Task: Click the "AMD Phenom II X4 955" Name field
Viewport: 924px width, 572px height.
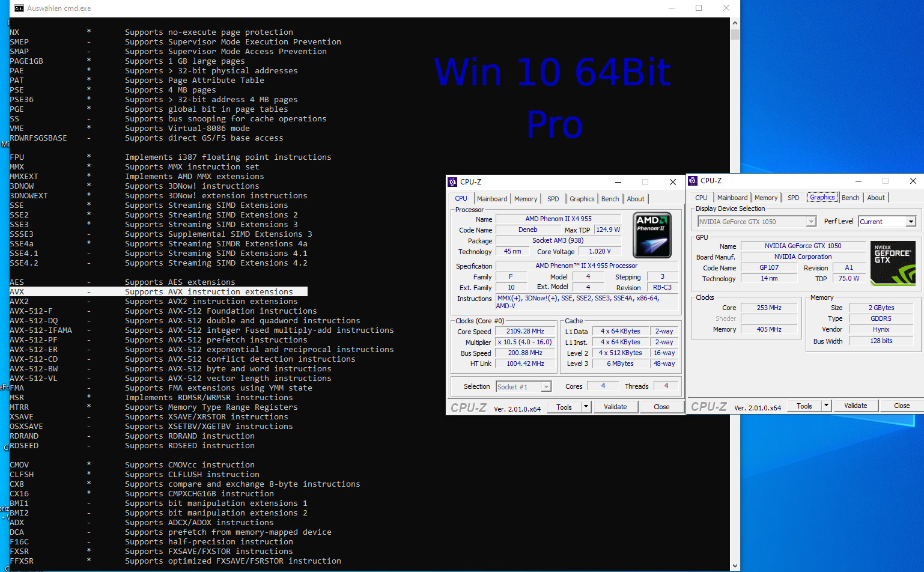Action: pyautogui.click(x=558, y=219)
